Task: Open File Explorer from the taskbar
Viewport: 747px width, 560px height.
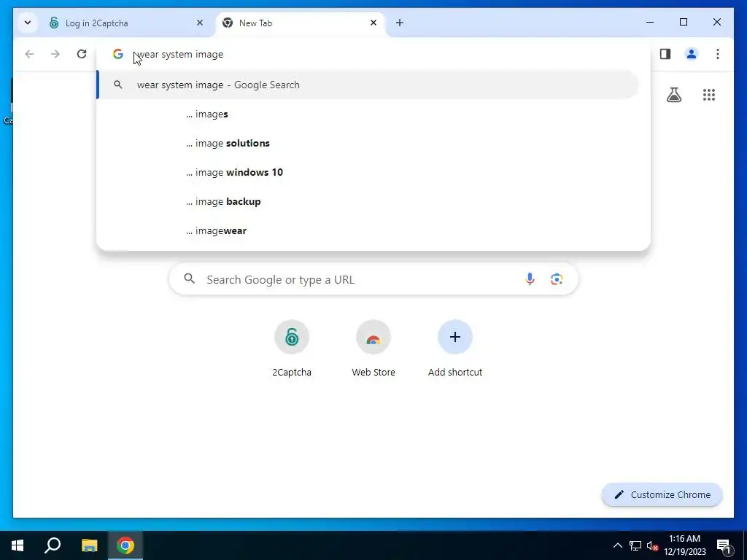Action: pos(89,545)
